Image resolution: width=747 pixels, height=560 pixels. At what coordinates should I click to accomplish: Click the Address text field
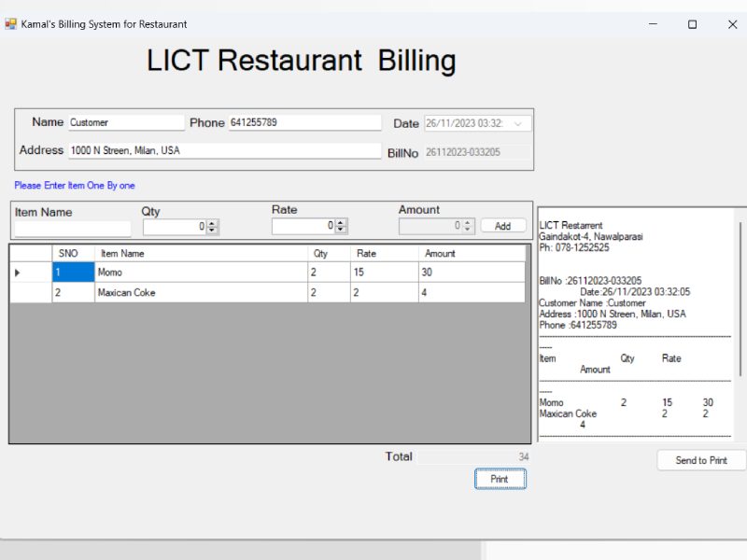click(x=224, y=150)
